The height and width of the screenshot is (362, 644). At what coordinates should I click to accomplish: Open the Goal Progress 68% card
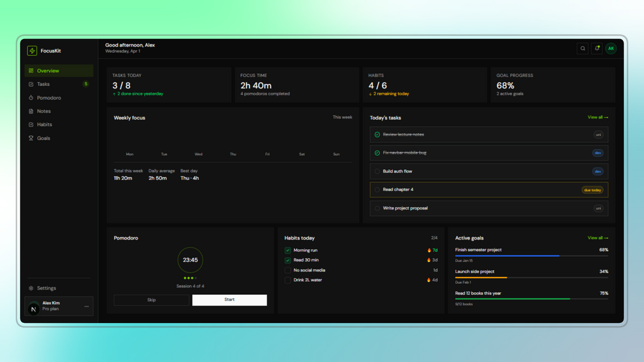pos(553,85)
